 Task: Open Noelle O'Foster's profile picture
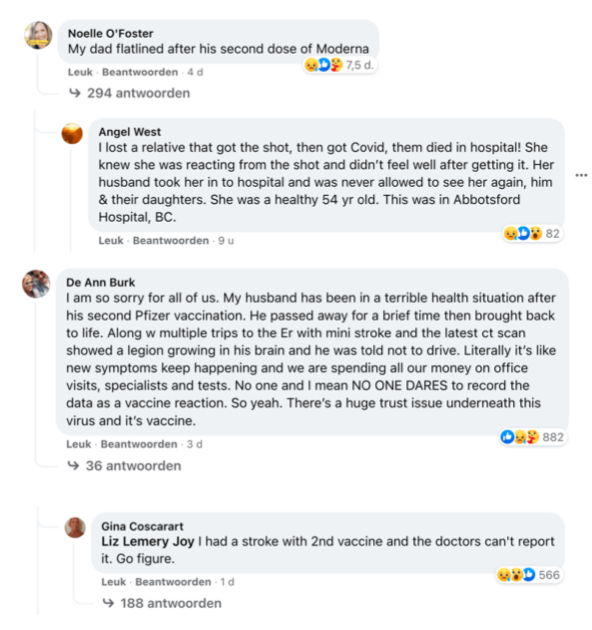click(x=38, y=35)
